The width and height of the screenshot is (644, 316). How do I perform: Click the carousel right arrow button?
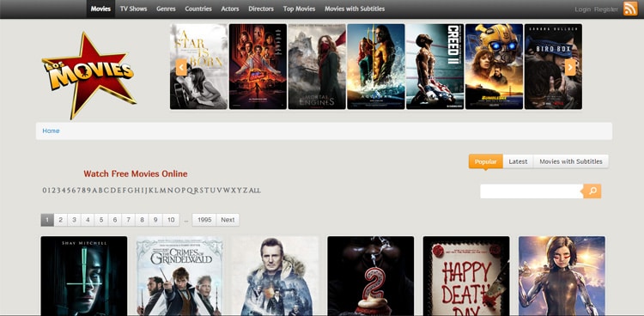pos(570,67)
